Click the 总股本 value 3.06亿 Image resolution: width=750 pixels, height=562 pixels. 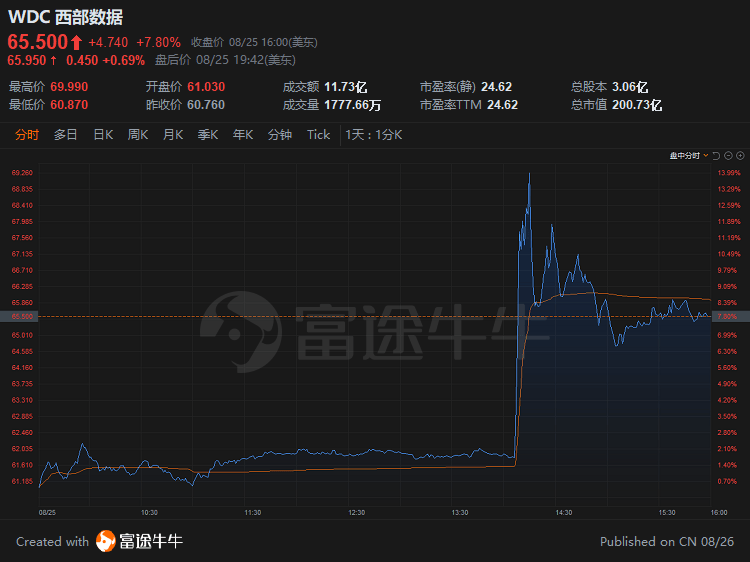click(x=630, y=87)
